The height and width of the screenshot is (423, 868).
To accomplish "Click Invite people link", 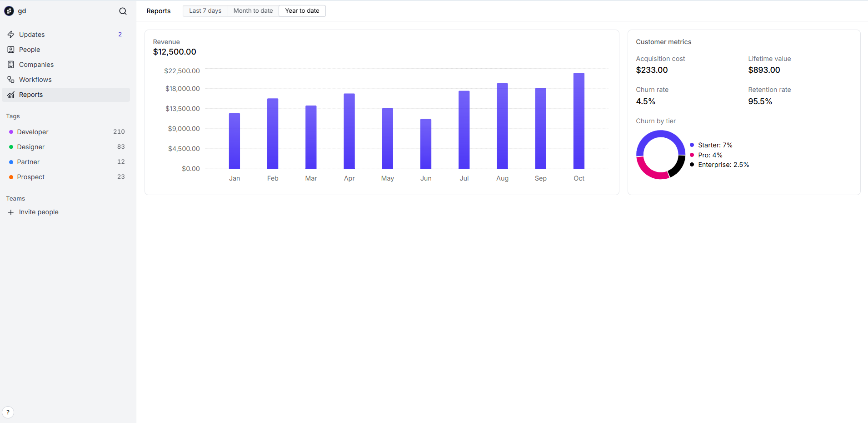I will (39, 212).
